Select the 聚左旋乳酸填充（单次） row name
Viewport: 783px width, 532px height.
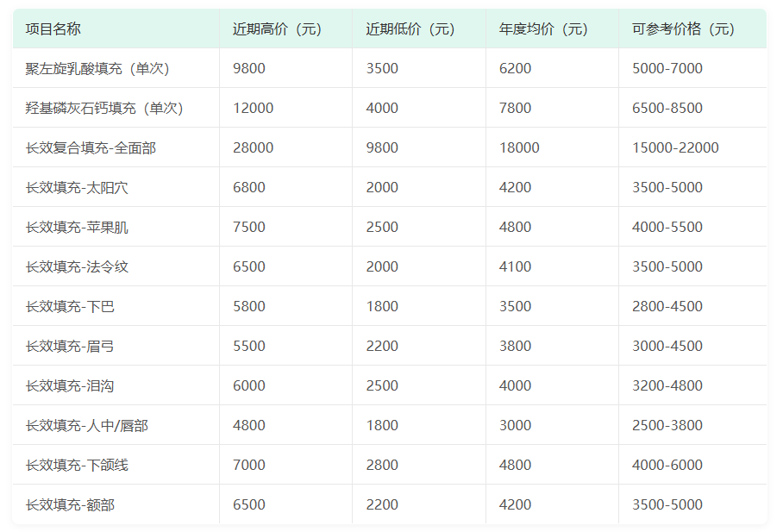(x=98, y=68)
